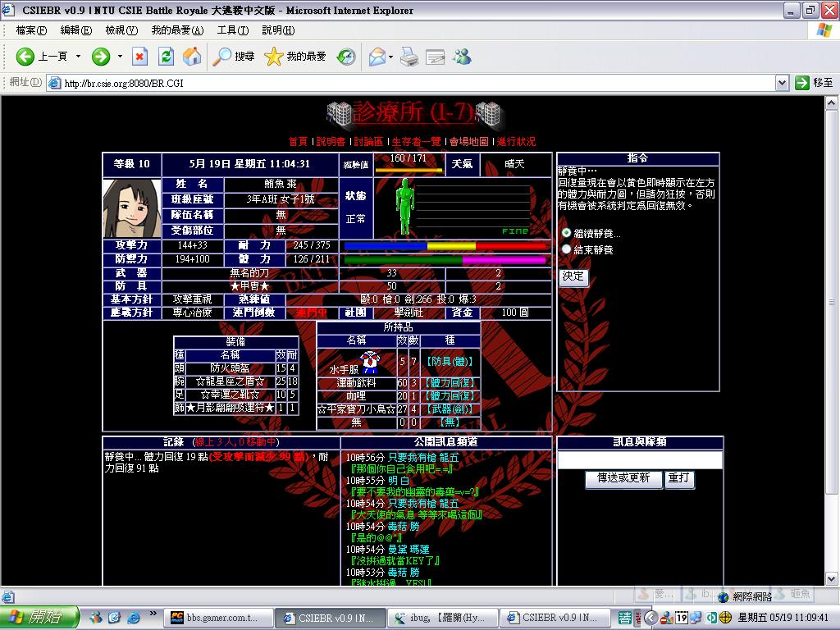
Task: Click the 移至 Go button
Action: point(815,83)
